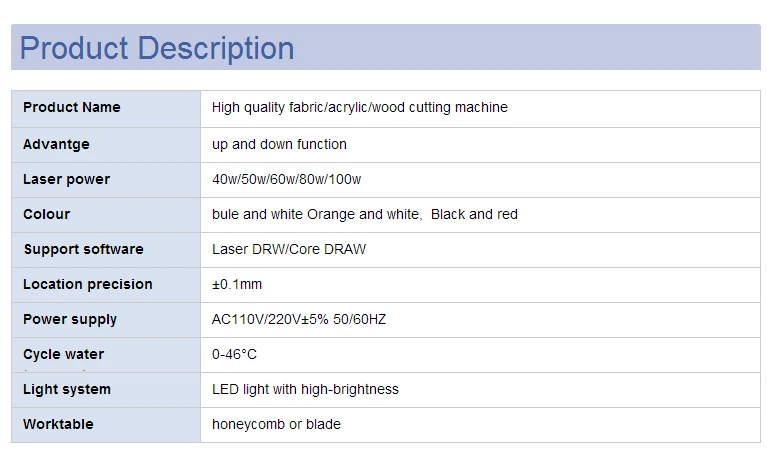Click the ±0.1mm precision value
This screenshot has height=456, width=767.
(x=237, y=284)
